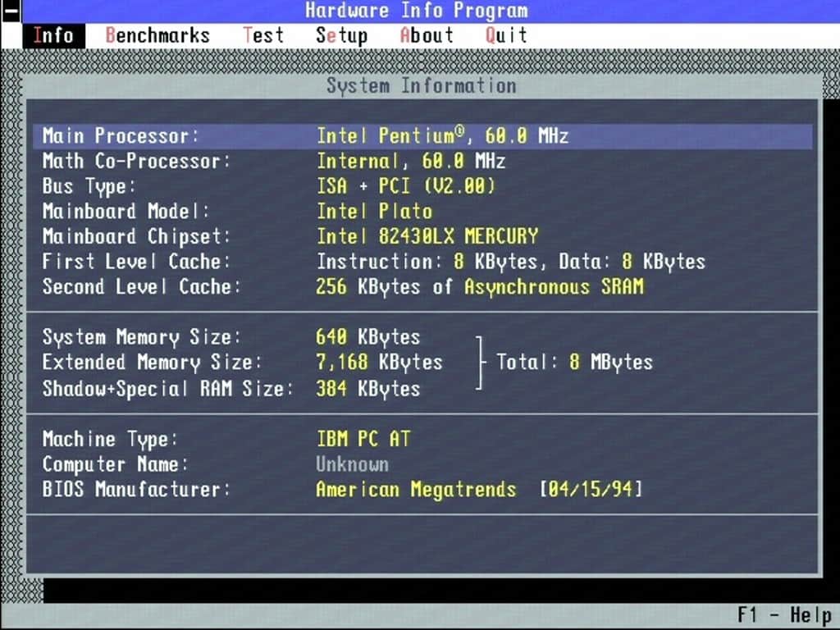The height and width of the screenshot is (630, 840).
Task: Click the 7,168 KBytes value
Action: tap(379, 362)
